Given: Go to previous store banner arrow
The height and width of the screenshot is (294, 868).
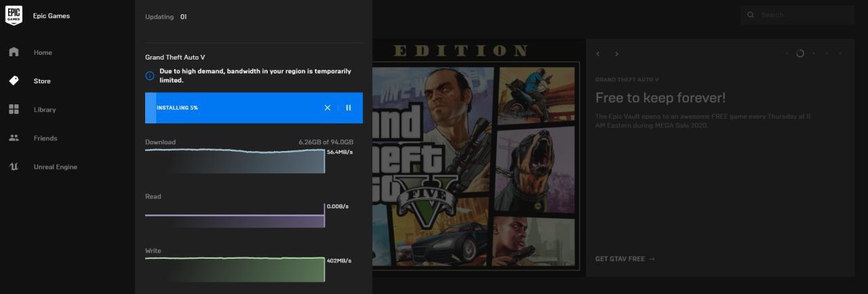Looking at the screenshot, I should tap(598, 54).
